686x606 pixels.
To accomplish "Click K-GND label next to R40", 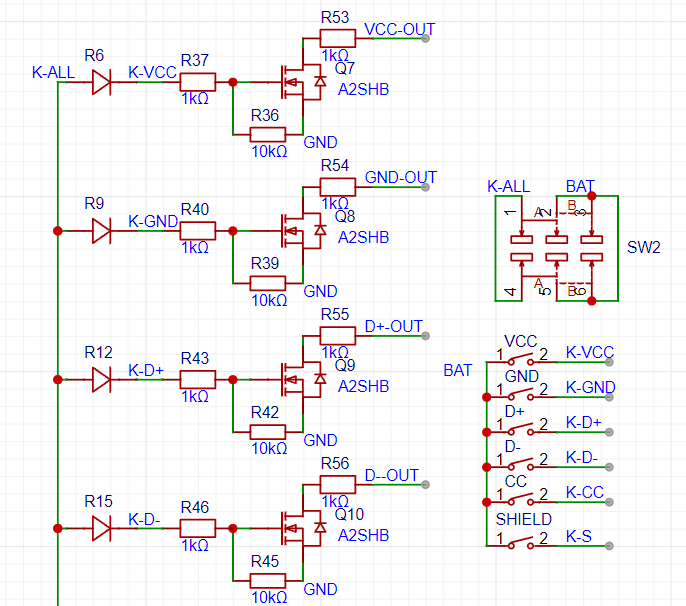I will point(153,221).
